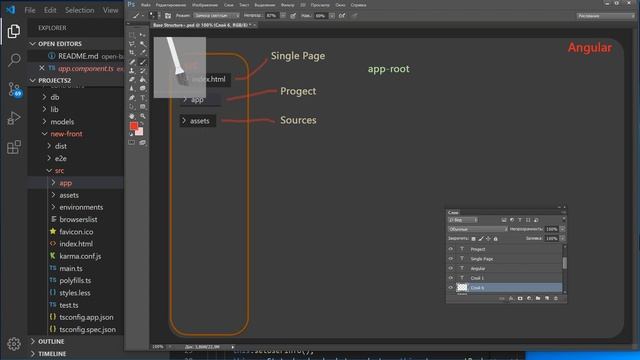Hide the Слой 1 layer
The image size is (640, 360).
point(450,278)
